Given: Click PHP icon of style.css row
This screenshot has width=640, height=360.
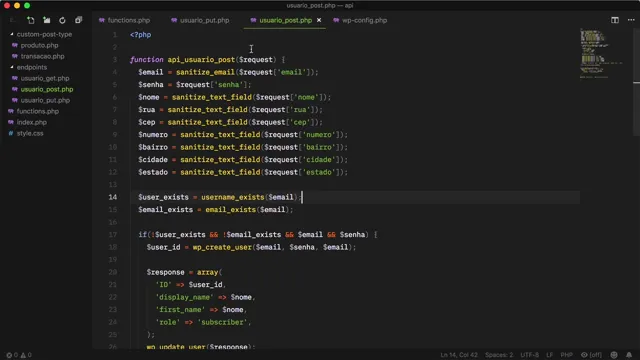Looking at the screenshot, I should click(x=11, y=133).
